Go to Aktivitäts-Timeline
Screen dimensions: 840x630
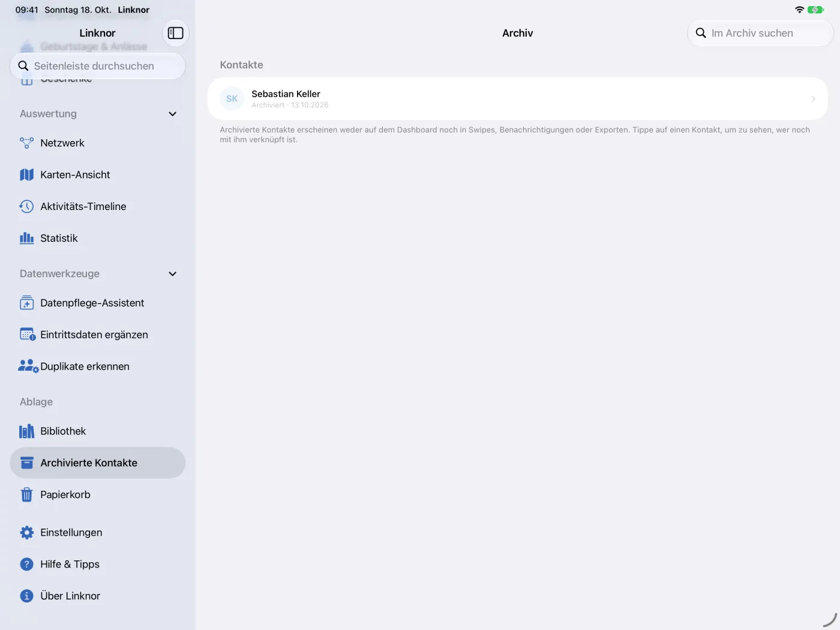pos(98,206)
